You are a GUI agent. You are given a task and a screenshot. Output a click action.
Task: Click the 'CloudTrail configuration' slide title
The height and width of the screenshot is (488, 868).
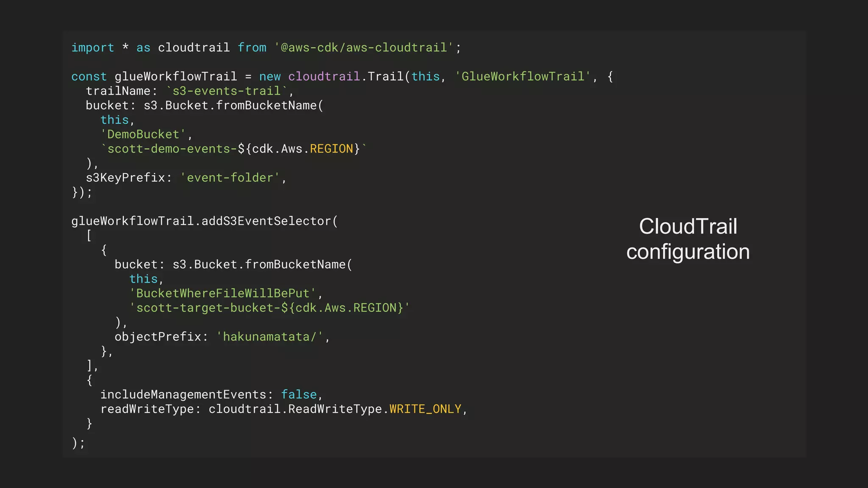point(688,239)
